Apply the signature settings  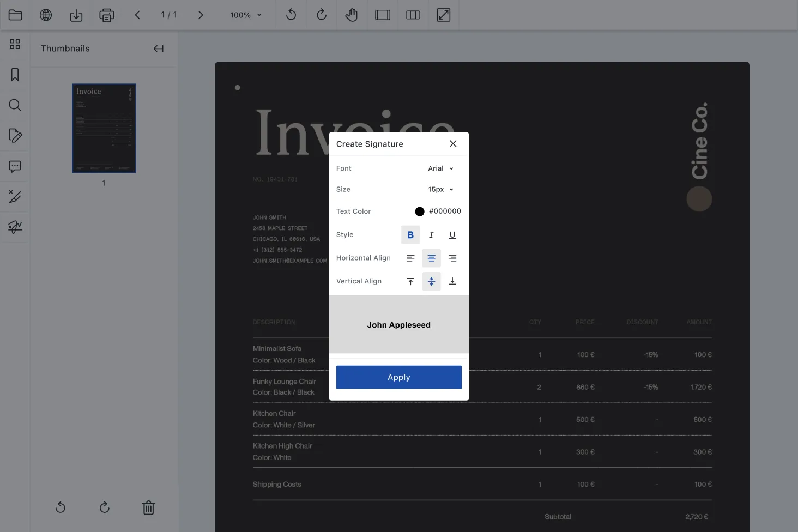tap(398, 377)
